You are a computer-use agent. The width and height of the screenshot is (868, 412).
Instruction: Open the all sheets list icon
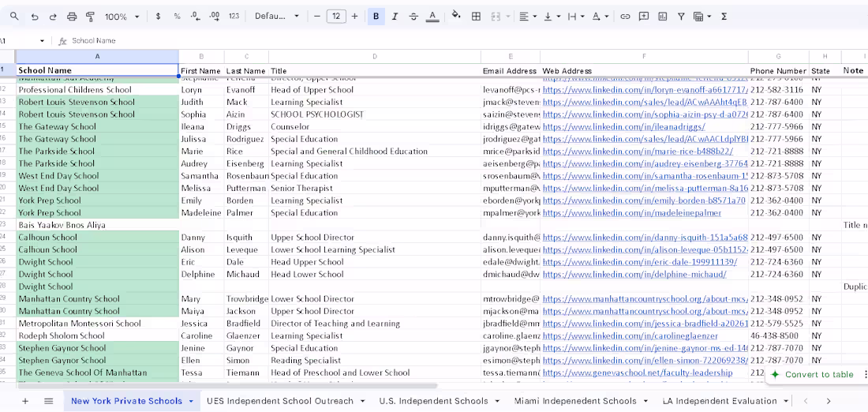point(49,401)
